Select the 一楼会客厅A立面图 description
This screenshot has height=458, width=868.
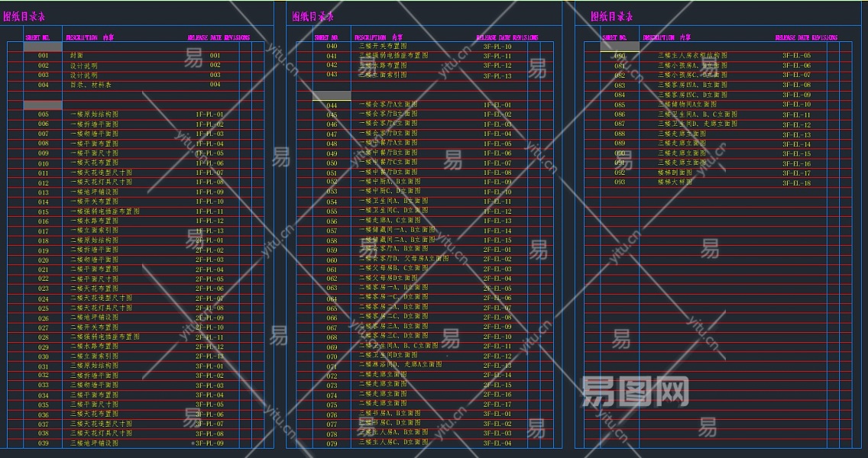coord(388,105)
